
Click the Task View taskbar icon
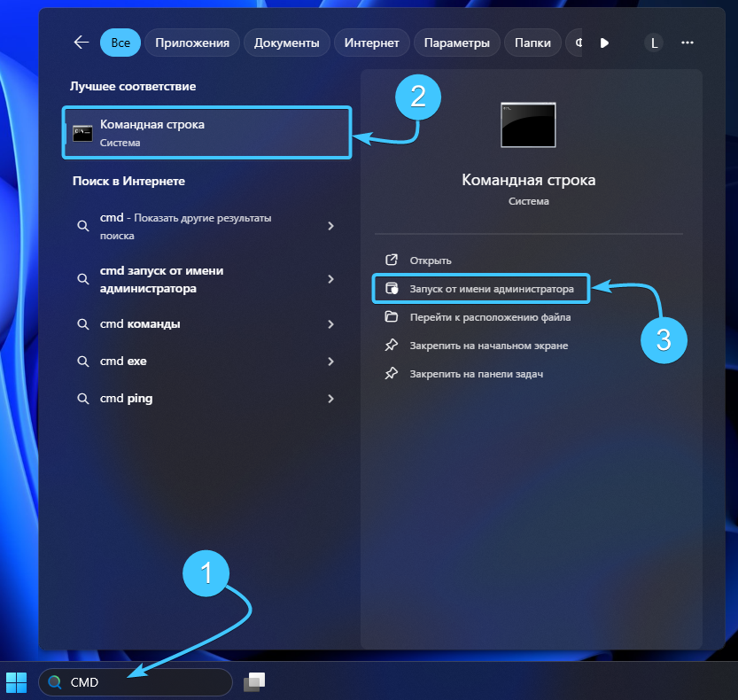pos(255,681)
